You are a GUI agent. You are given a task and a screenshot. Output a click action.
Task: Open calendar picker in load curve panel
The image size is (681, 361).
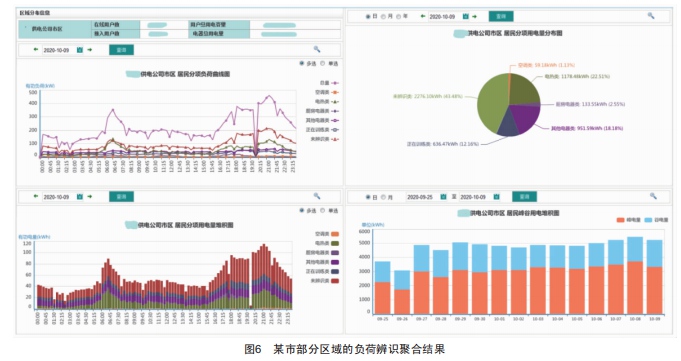coord(80,50)
